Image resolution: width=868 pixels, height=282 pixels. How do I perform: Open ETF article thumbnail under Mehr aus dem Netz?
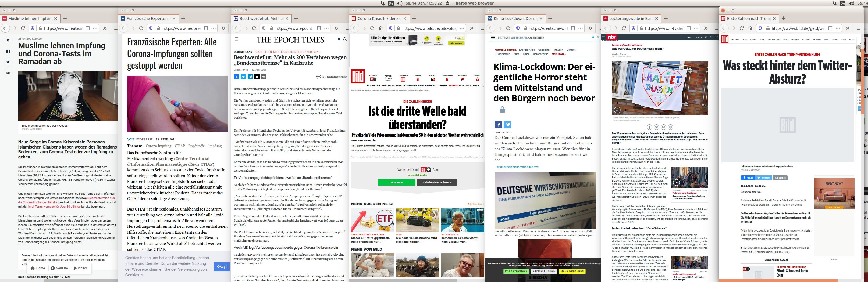point(372,220)
